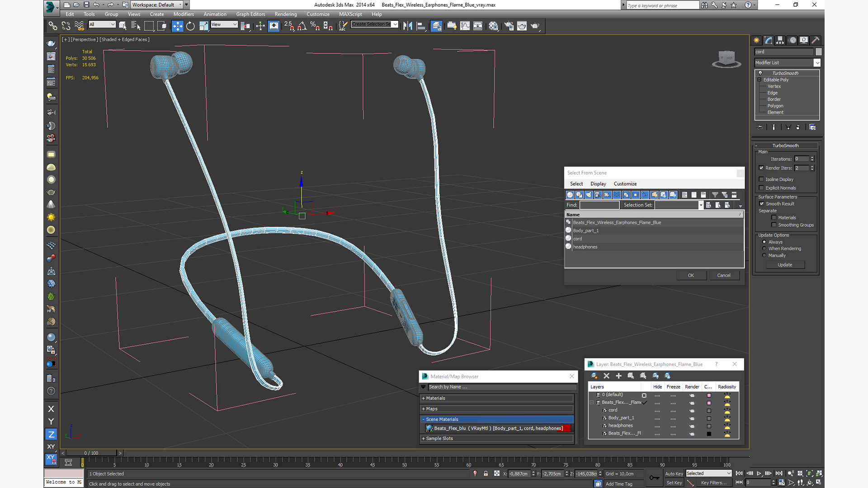
Task: Open Select by Name tool
Action: 135,26
